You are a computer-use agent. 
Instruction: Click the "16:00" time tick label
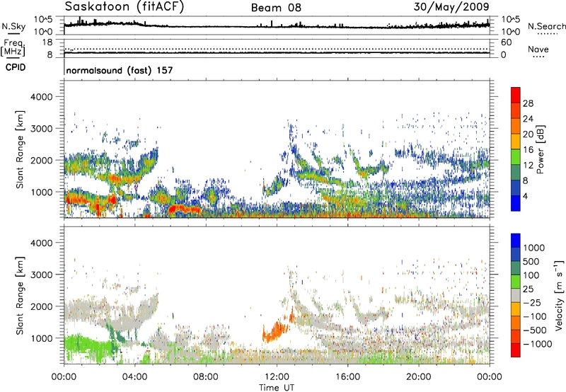[x=347, y=377]
